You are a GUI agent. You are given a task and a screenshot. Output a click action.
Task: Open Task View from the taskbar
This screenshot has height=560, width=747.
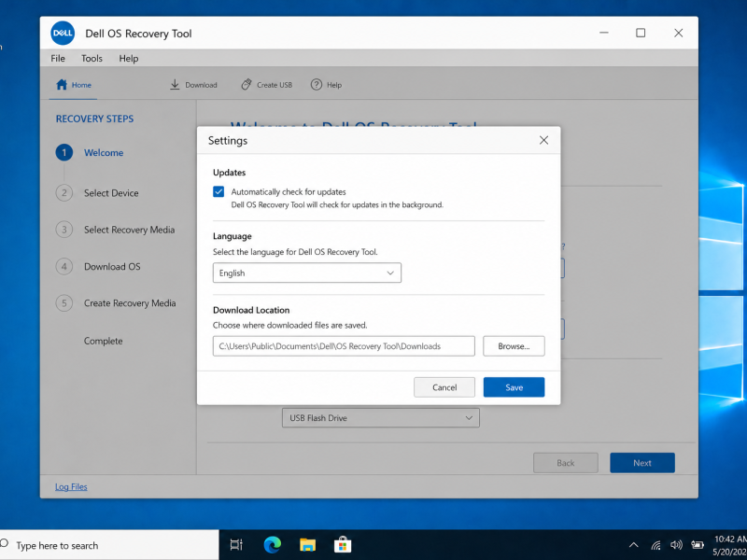[x=236, y=545]
